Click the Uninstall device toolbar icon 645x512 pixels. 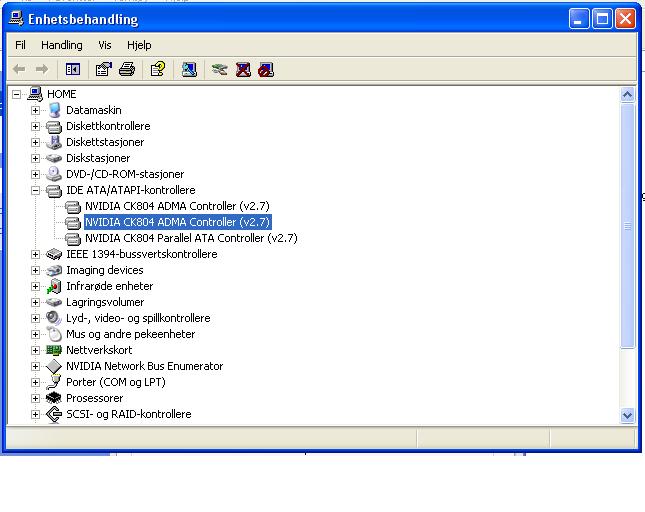243,70
